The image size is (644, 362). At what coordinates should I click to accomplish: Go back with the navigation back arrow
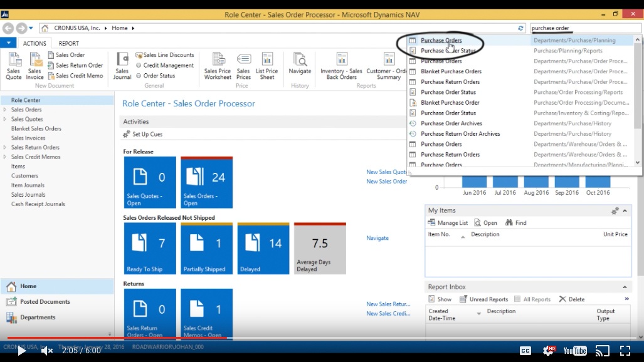point(8,28)
